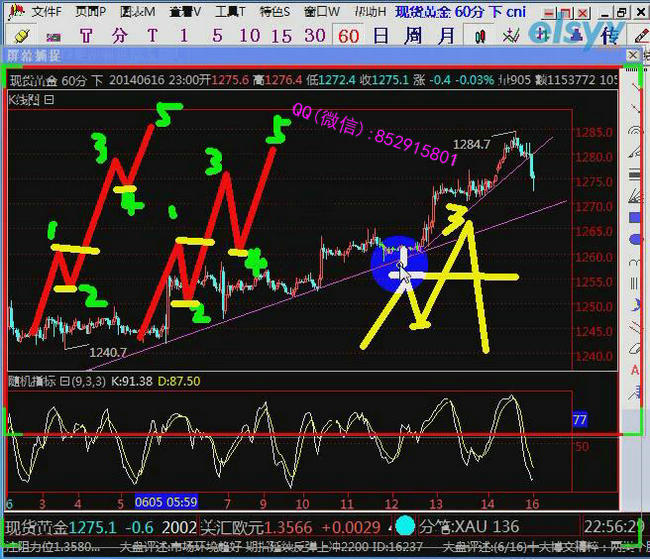Select the text annotation A tool

click(x=634, y=370)
